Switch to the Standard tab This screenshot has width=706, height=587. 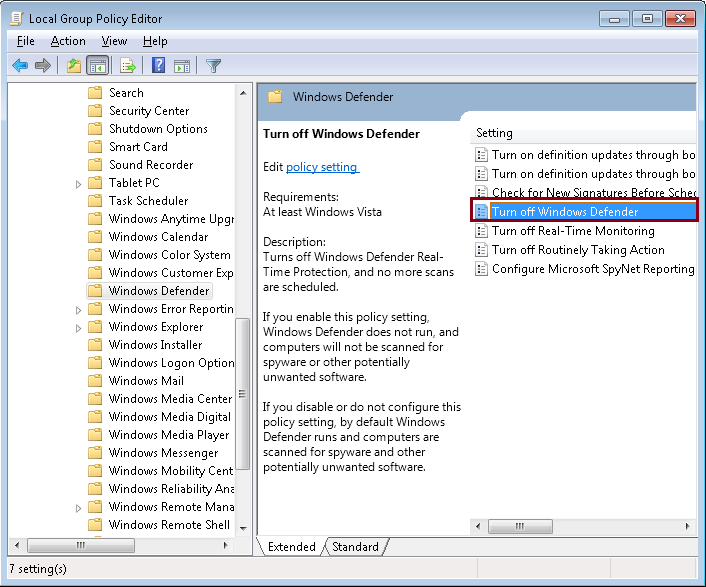click(x=355, y=546)
